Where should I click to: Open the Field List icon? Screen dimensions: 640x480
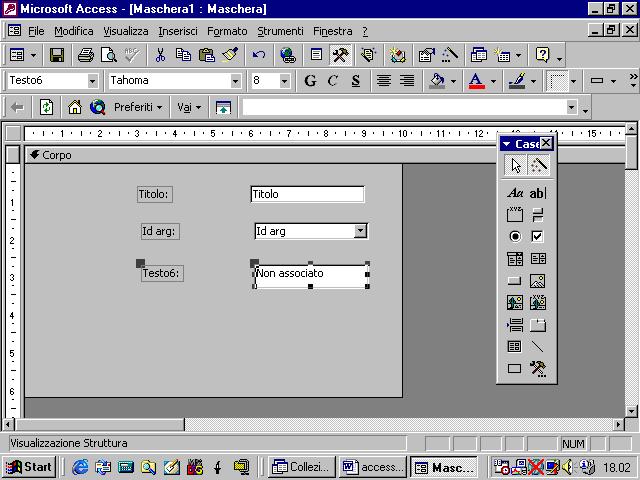[x=316, y=55]
